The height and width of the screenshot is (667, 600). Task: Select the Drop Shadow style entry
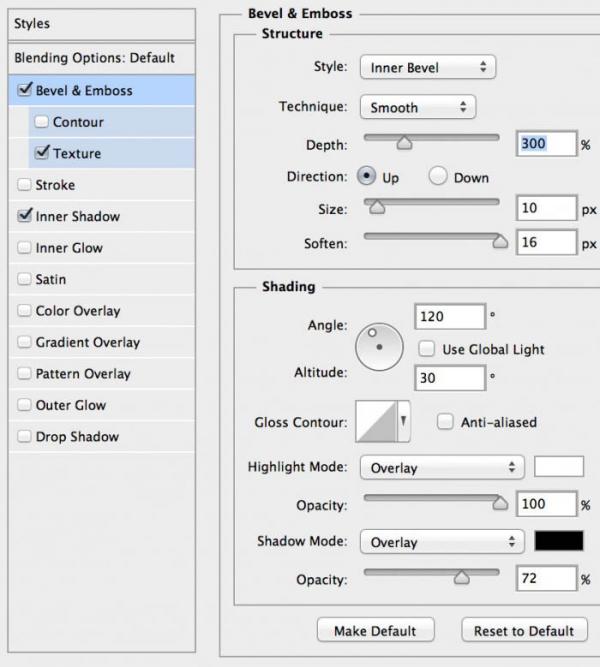point(77,437)
